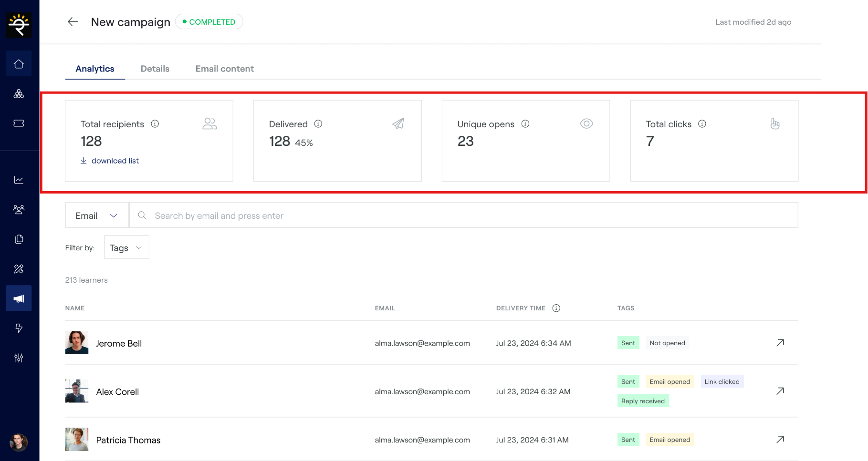The width and height of the screenshot is (868, 461).
Task: Open the megaphone campaigns icon in sidebar
Action: [19, 298]
